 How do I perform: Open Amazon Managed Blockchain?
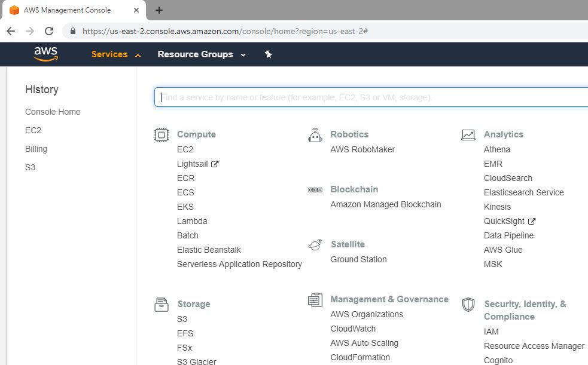[x=385, y=205]
